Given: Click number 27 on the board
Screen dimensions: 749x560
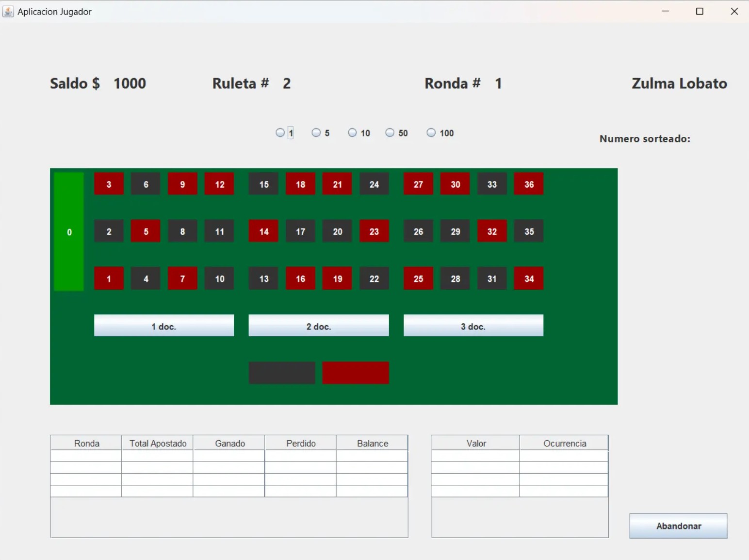Looking at the screenshot, I should (x=418, y=184).
